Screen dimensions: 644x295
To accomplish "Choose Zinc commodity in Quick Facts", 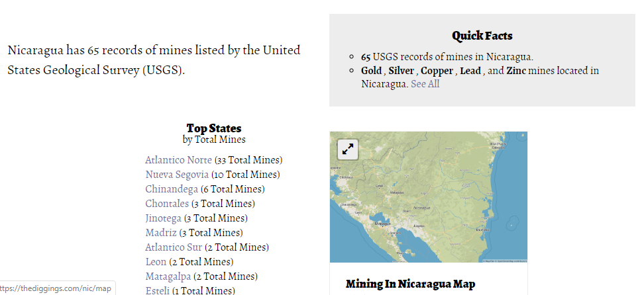I will coord(517,71).
